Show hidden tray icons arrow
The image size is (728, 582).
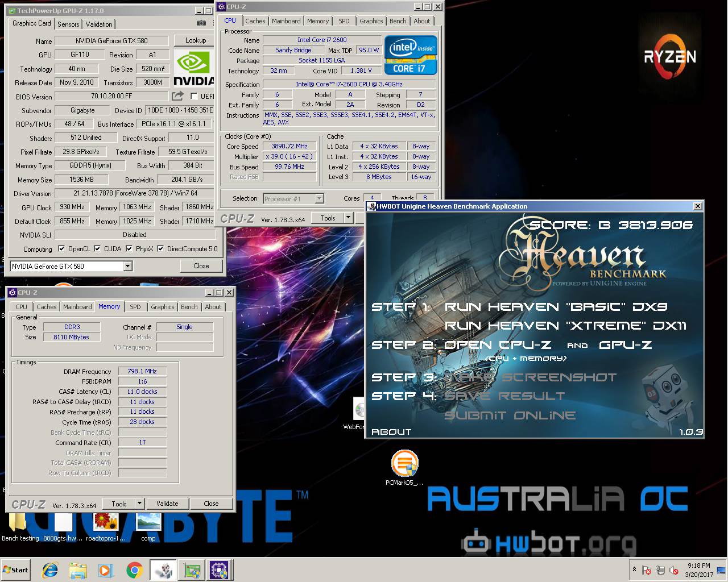tap(634, 569)
